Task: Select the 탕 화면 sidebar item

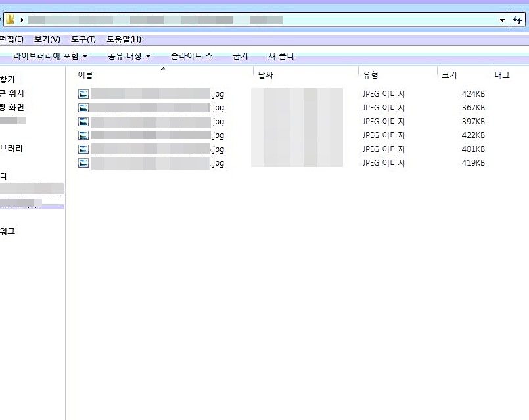Action: pyautogui.click(x=12, y=107)
